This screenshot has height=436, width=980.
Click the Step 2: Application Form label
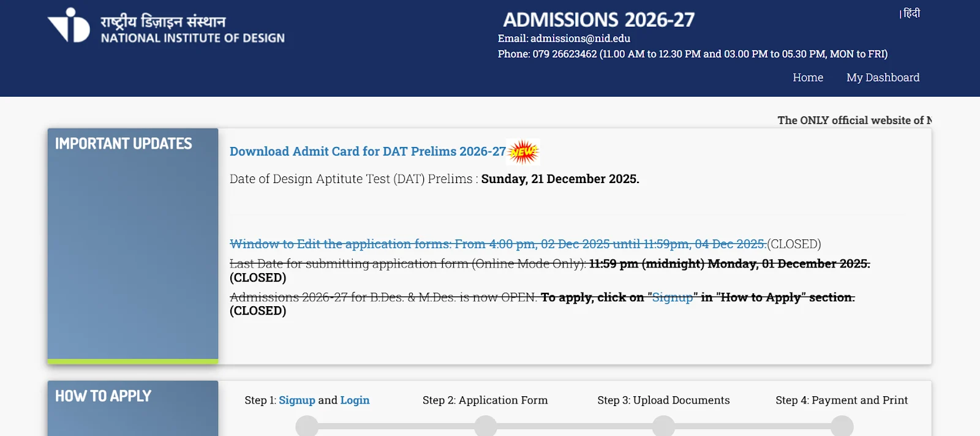[x=484, y=400]
